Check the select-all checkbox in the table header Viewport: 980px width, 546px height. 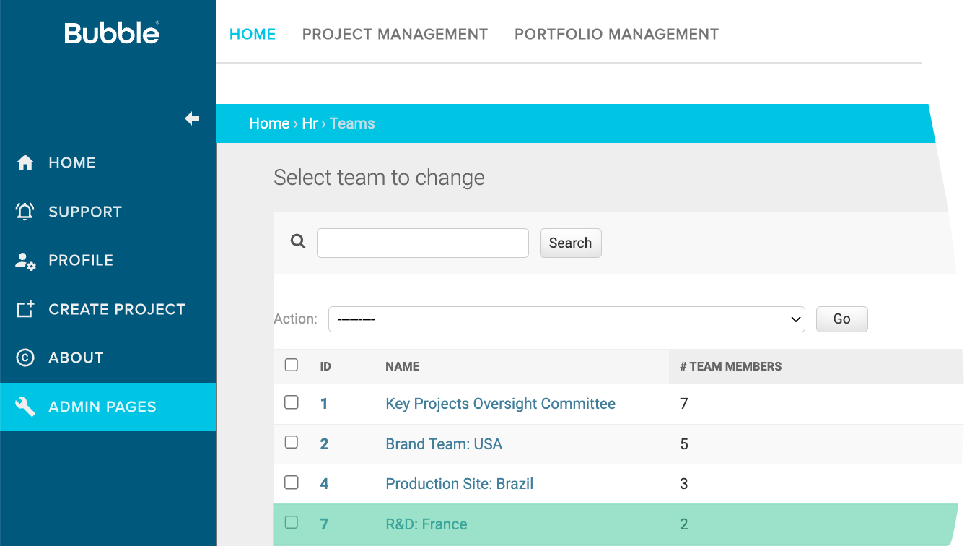pyautogui.click(x=291, y=365)
